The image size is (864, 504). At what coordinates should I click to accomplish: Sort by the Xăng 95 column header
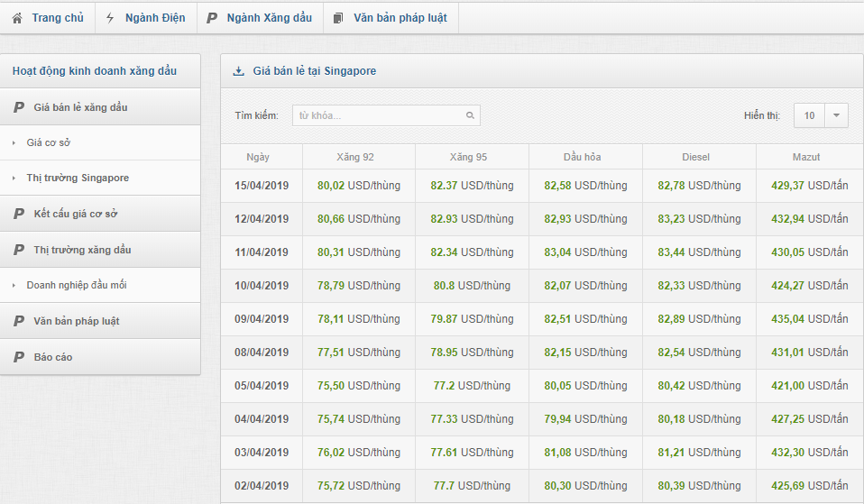[468, 158]
